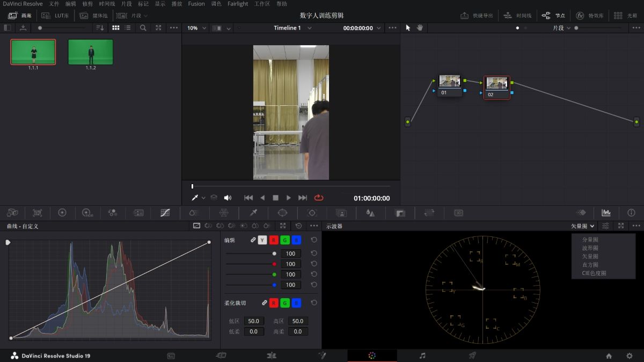Viewport: 644px width, 362px height.
Task: Toggle the red channel button in Edit row
Action: [x=274, y=240]
